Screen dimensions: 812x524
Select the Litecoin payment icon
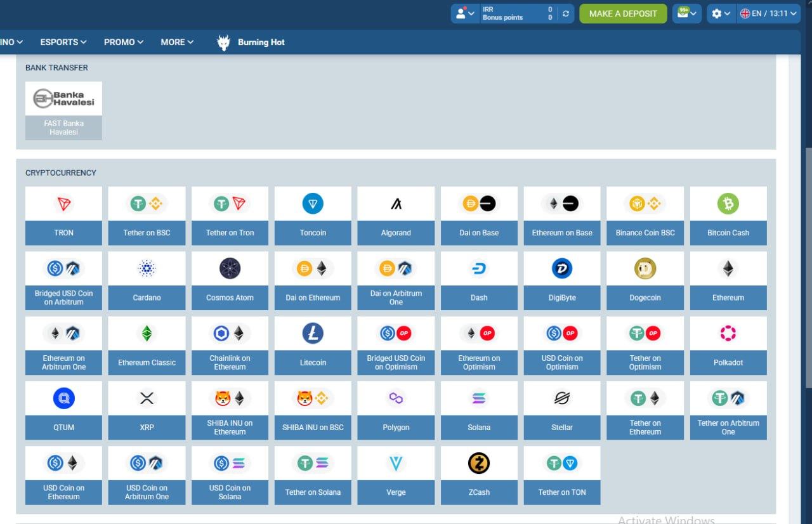(x=313, y=334)
